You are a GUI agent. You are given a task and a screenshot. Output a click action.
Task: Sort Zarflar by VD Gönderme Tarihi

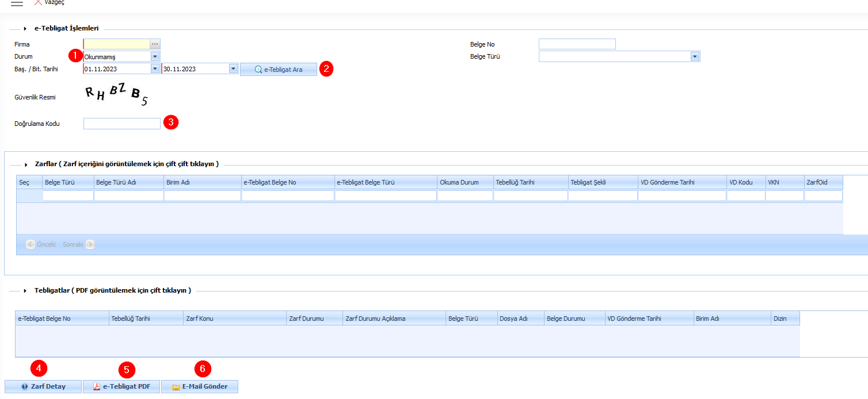pos(682,182)
